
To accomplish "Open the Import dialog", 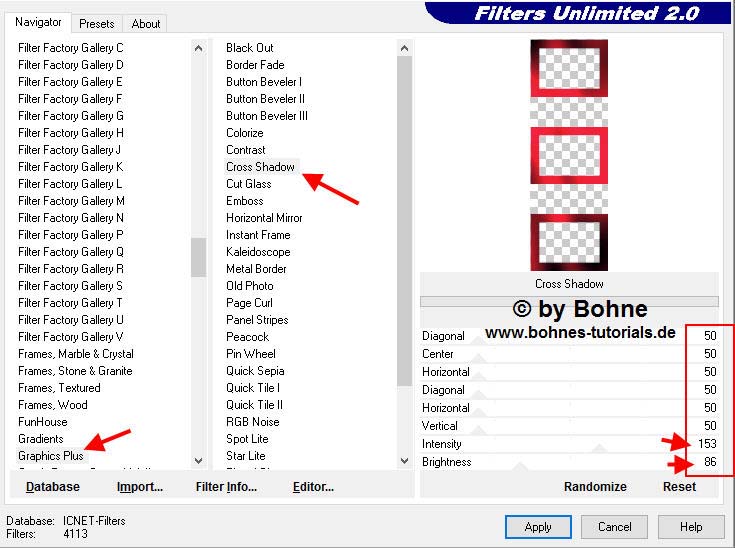I will pos(139,487).
